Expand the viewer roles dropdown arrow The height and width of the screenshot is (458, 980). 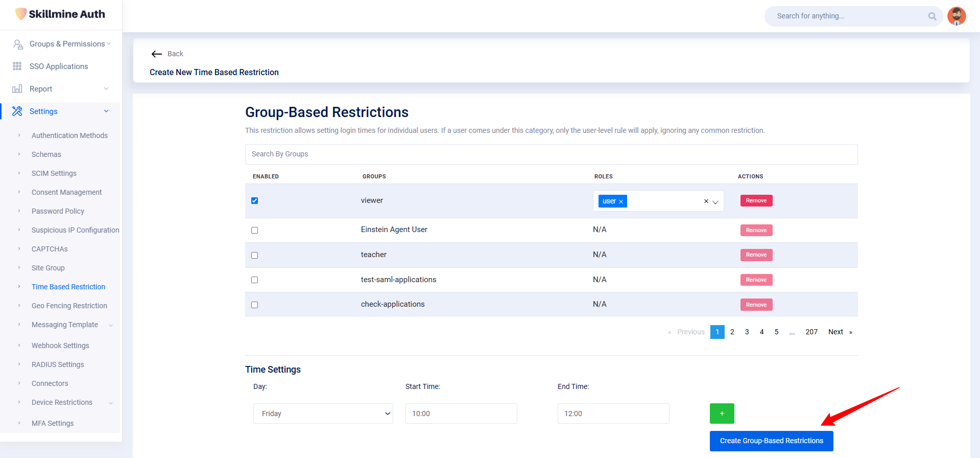[715, 202]
